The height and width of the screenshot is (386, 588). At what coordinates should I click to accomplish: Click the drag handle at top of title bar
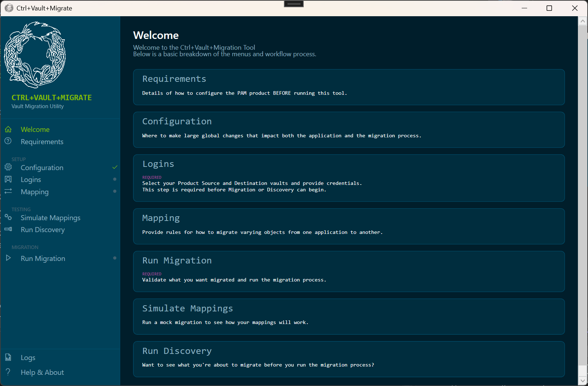294,4
